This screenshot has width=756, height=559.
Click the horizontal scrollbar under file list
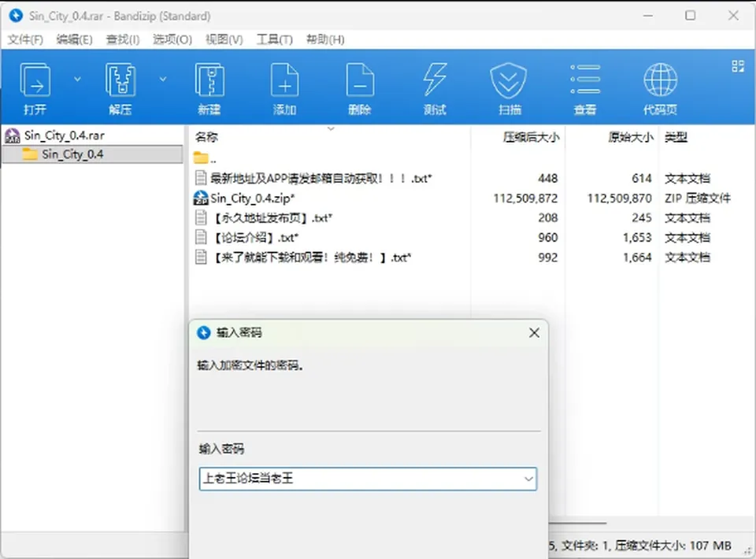pos(577,523)
